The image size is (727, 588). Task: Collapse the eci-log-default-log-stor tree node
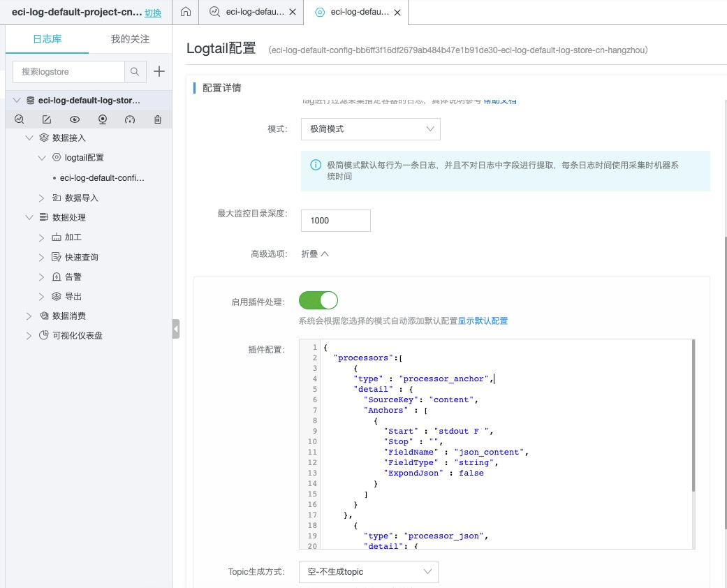click(x=17, y=100)
